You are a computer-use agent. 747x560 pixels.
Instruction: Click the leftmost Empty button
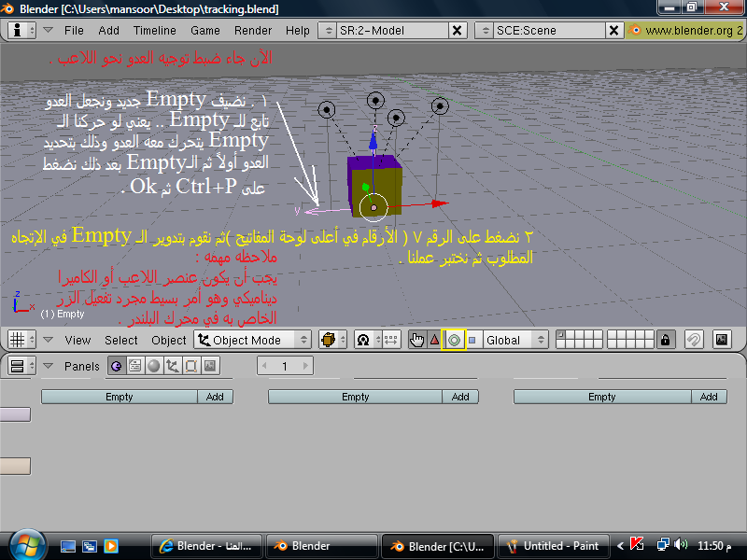[x=120, y=397]
